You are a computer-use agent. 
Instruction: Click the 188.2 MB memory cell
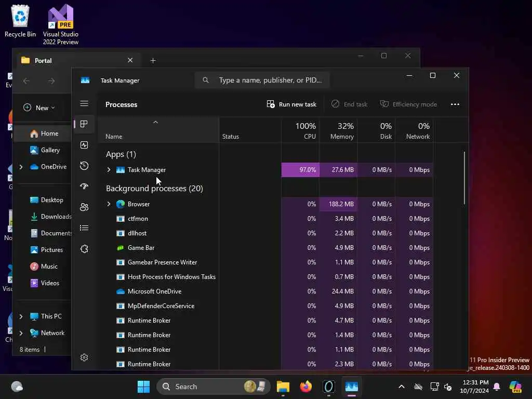(x=338, y=204)
